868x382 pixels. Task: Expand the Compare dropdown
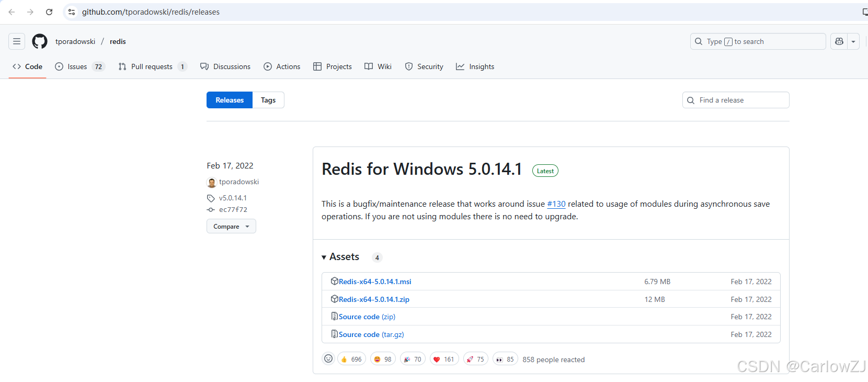pyautogui.click(x=231, y=226)
